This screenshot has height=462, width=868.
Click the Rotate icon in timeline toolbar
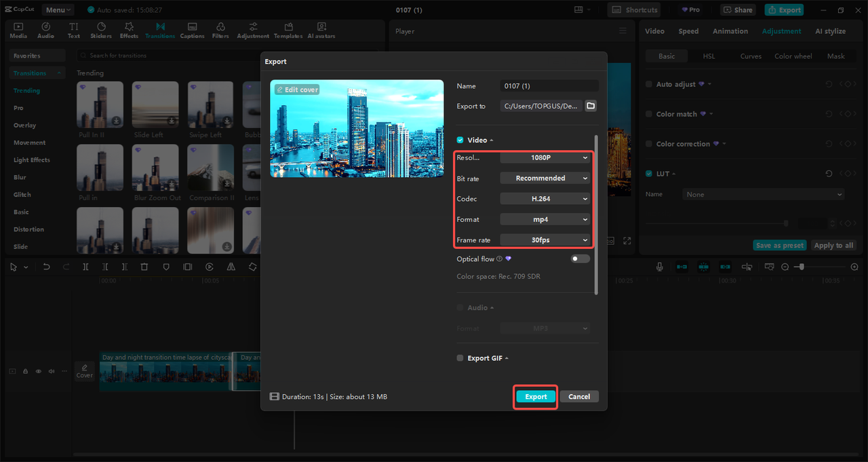point(252,267)
